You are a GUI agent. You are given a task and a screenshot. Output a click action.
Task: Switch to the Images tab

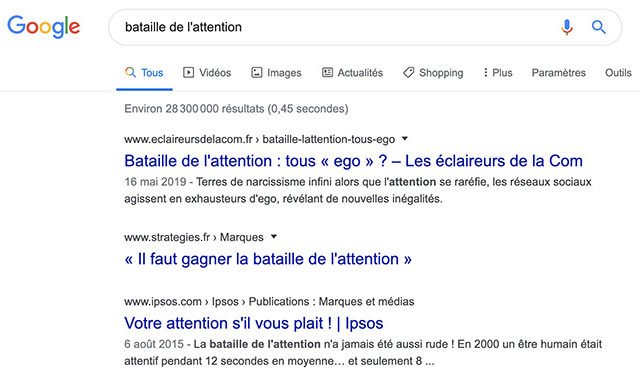(x=276, y=73)
